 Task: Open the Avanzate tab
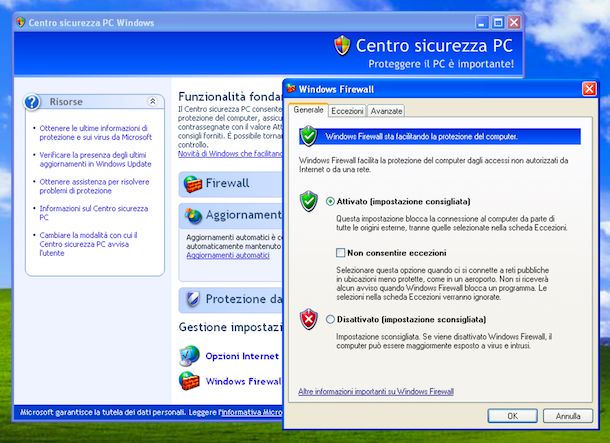pos(386,111)
